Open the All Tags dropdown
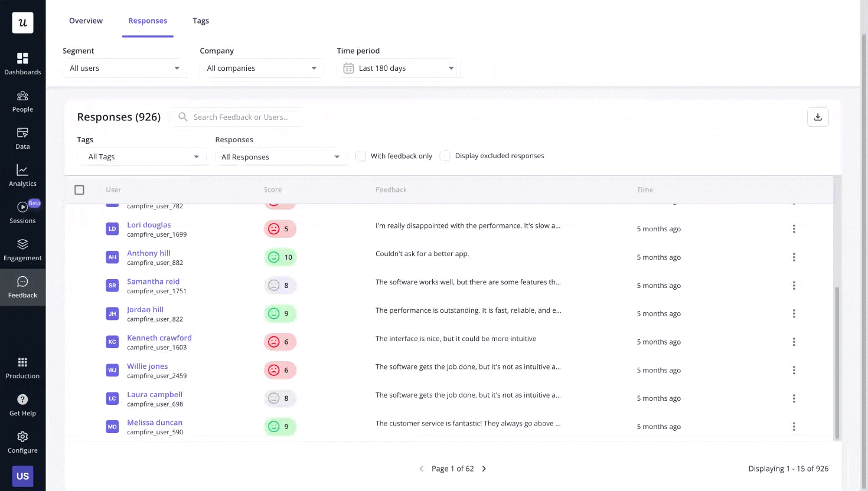The height and width of the screenshot is (491, 868). pyautogui.click(x=142, y=156)
